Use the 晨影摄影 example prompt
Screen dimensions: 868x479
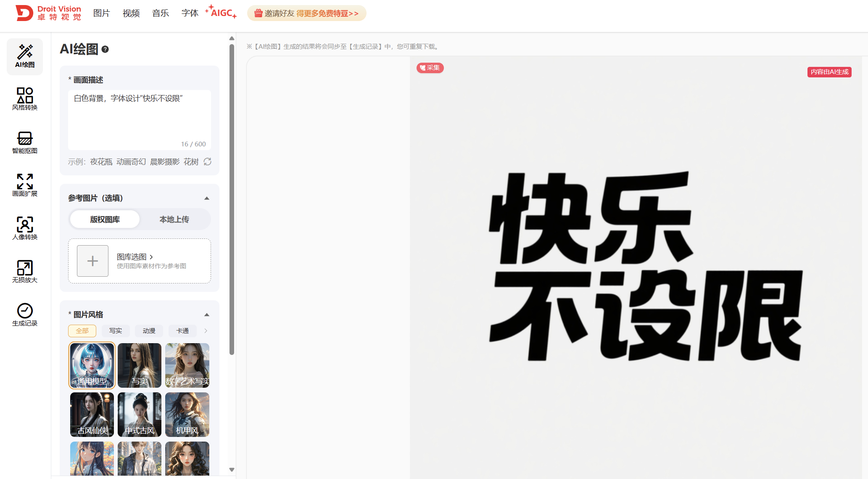165,162
